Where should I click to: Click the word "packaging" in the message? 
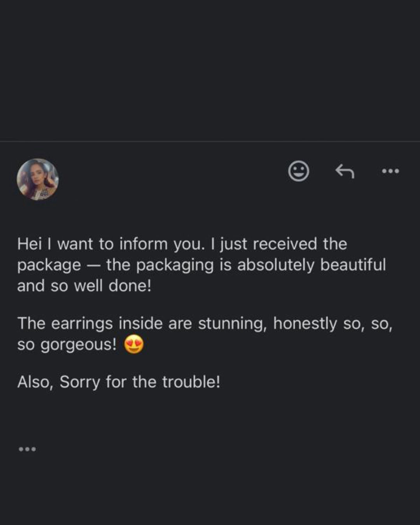tap(175, 265)
